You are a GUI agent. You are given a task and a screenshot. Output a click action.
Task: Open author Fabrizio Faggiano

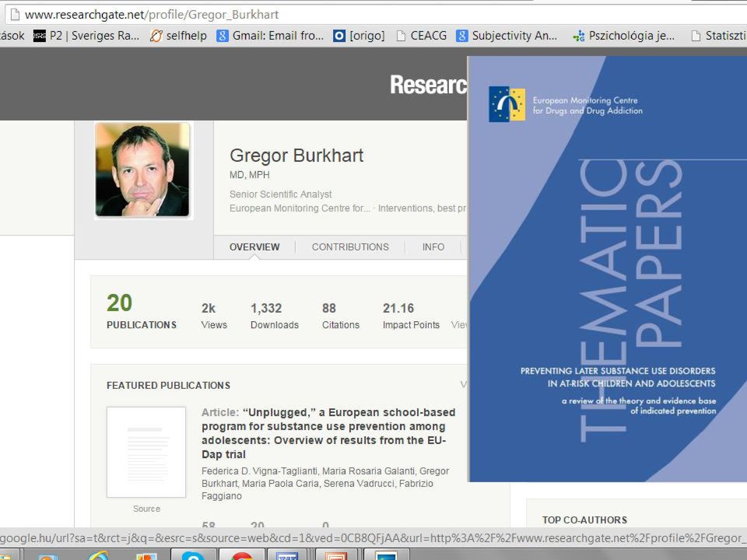pyautogui.click(x=317, y=489)
